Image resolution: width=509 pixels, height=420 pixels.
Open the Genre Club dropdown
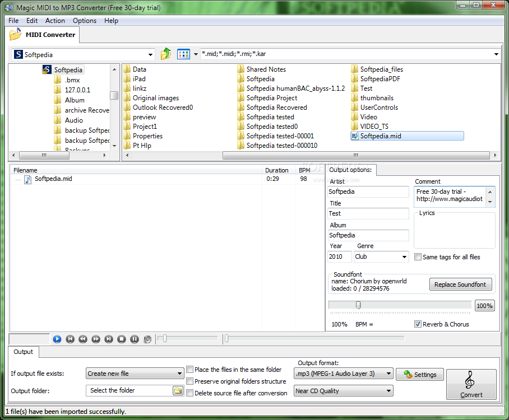pyautogui.click(x=404, y=257)
